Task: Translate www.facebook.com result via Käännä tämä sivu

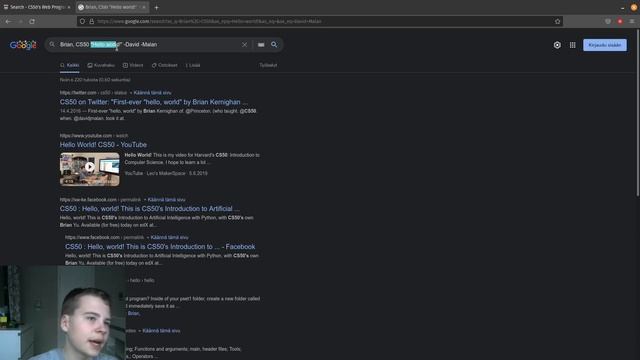Action: click(169, 237)
